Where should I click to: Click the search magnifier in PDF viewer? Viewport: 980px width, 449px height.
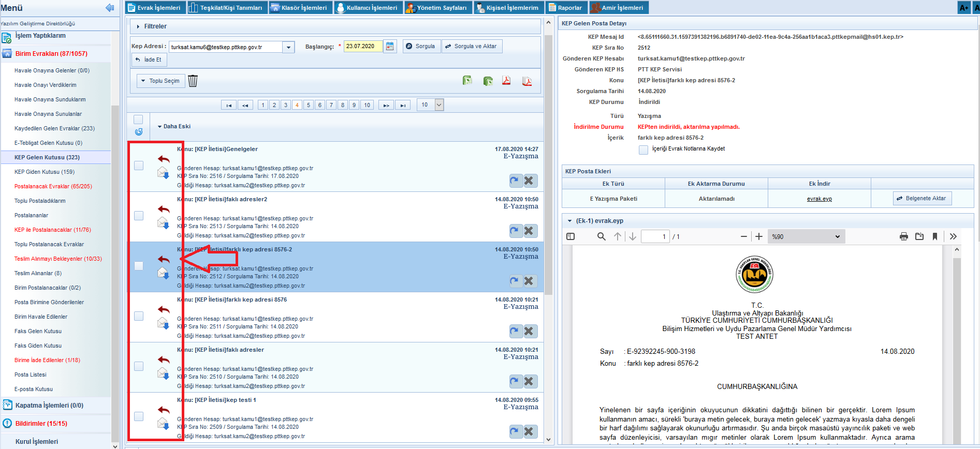coord(601,236)
